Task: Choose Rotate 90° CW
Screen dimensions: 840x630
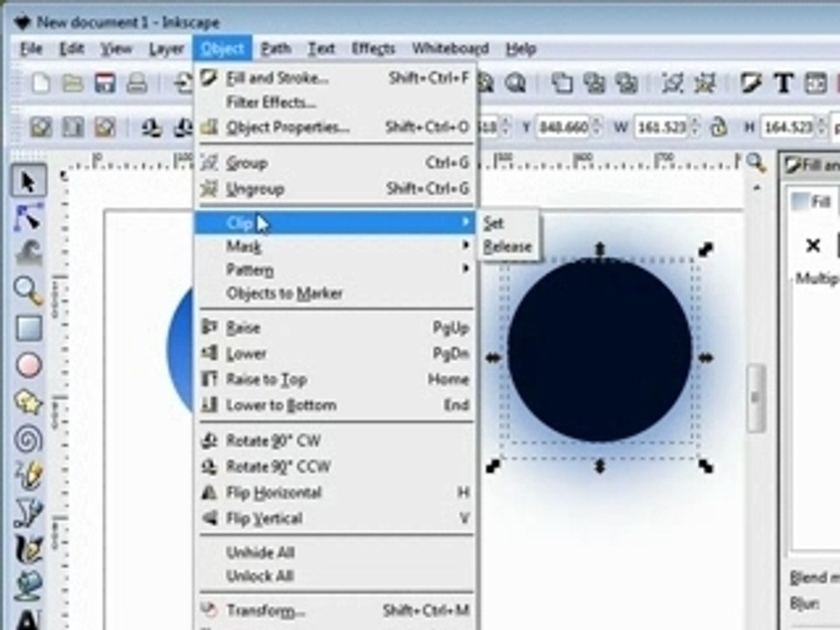Action: click(335, 441)
